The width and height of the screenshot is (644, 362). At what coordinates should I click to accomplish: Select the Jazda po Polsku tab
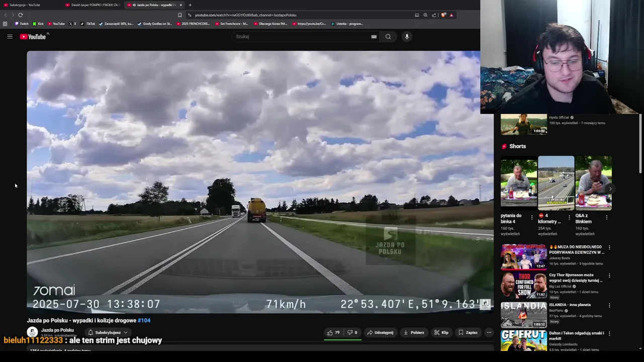click(x=153, y=5)
